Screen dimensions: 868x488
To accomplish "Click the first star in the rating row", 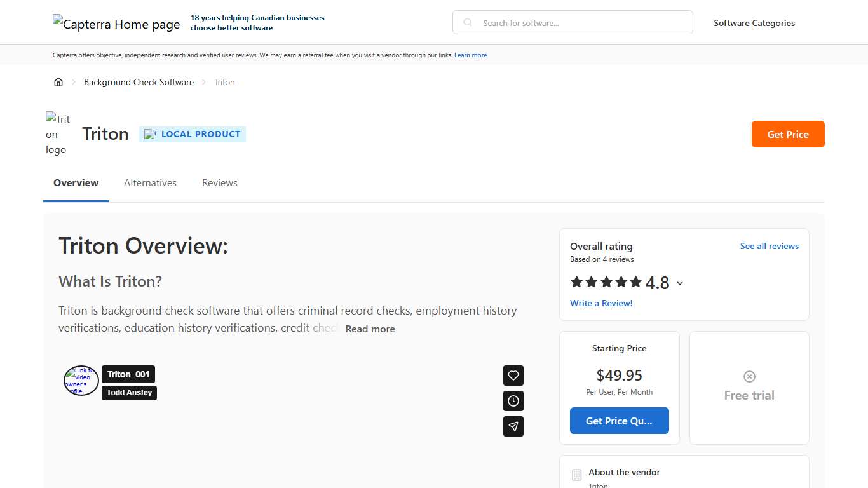I will (576, 281).
